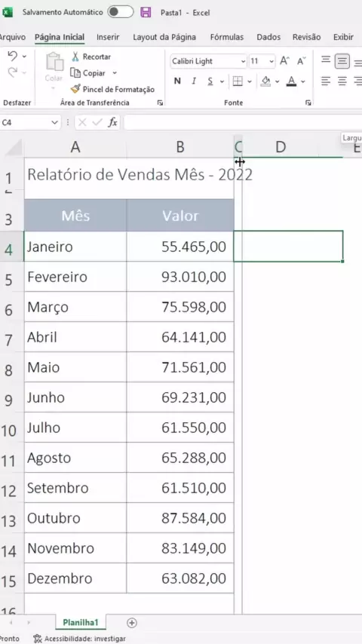Click the insert function fx icon

click(112, 122)
